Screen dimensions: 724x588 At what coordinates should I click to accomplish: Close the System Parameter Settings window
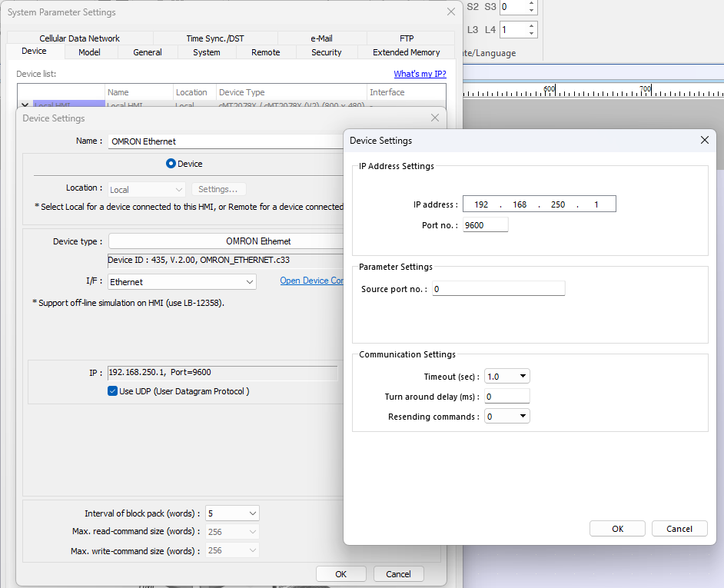click(451, 12)
